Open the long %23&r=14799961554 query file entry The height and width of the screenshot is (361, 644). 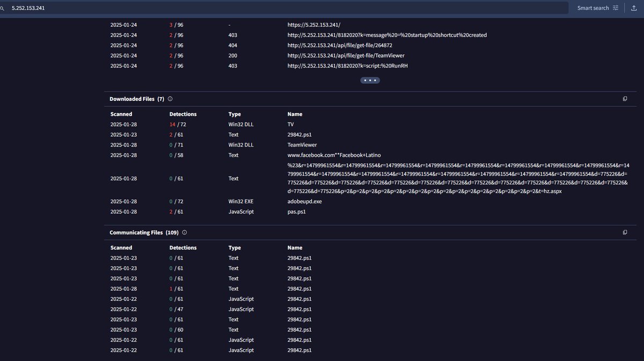[x=458, y=179]
